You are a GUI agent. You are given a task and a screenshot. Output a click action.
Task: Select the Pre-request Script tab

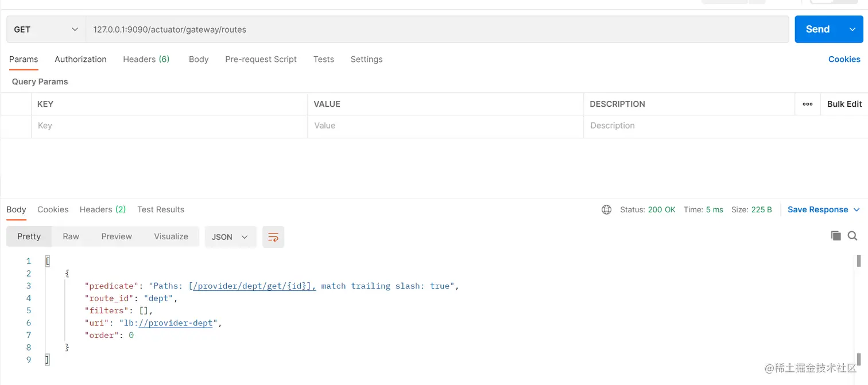coord(261,59)
